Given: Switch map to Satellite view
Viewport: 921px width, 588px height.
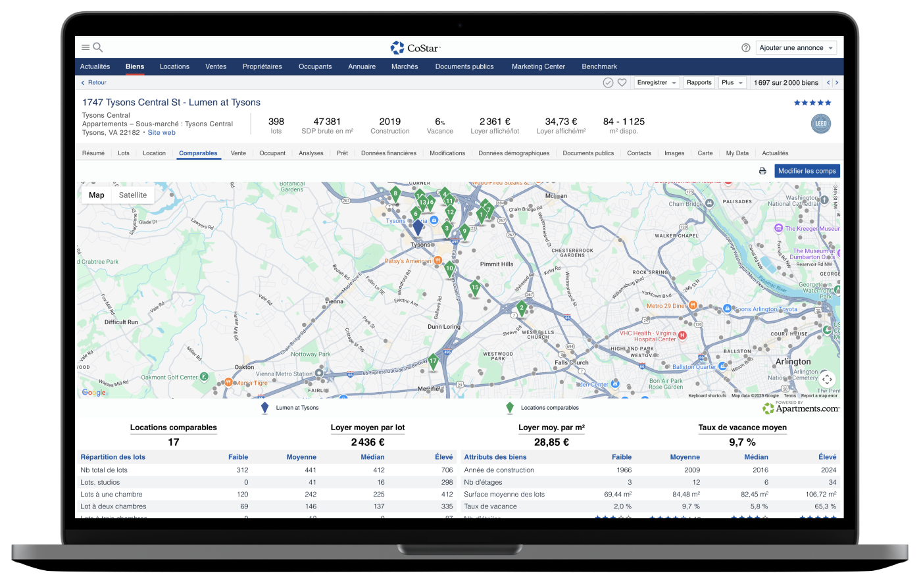Looking at the screenshot, I should (x=133, y=195).
